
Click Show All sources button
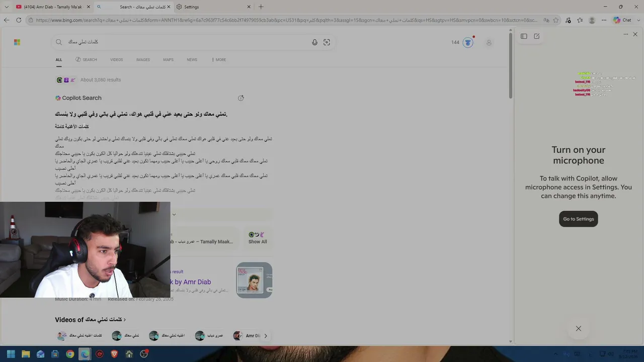tap(258, 238)
